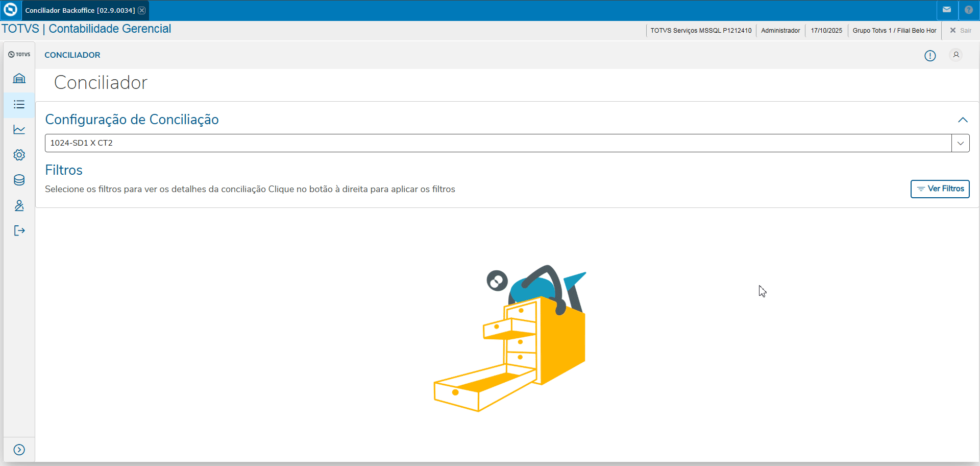Click the TOTVS Serviços MSSQL environment label
Image resolution: width=980 pixels, height=466 pixels.
tap(701, 31)
